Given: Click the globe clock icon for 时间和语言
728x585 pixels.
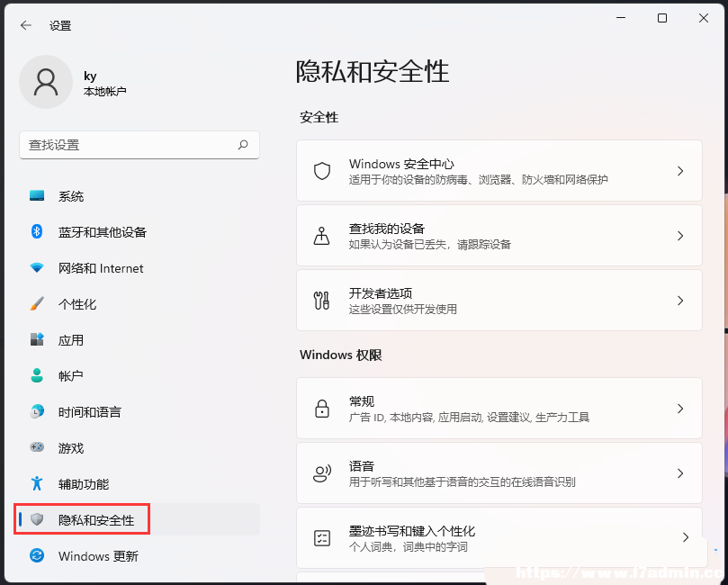Looking at the screenshot, I should click(37, 411).
